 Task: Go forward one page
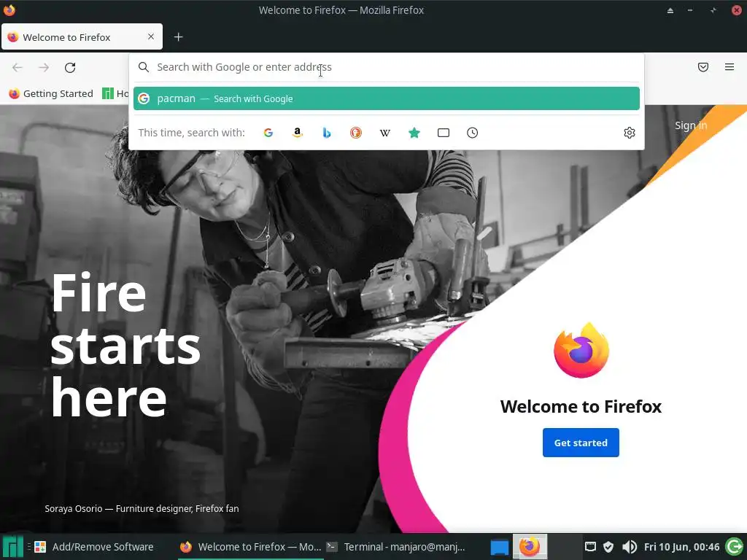pos(44,68)
